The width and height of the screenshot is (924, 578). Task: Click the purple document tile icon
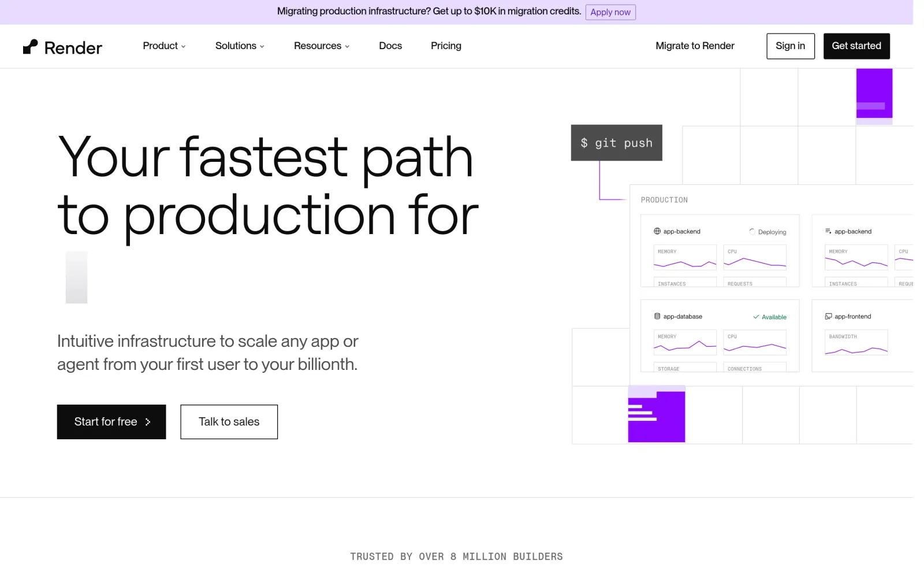point(657,414)
